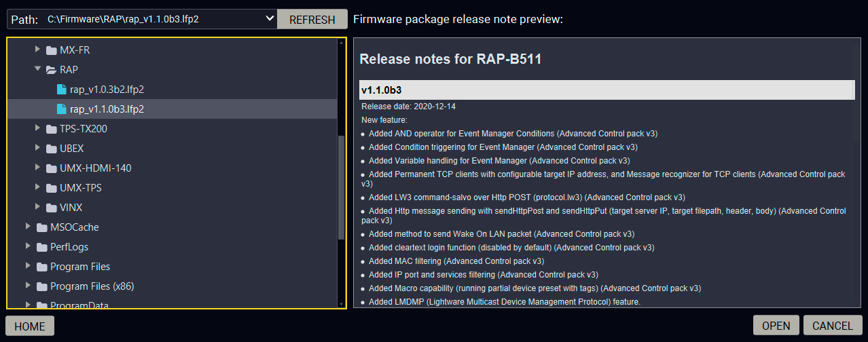Select the MSOCache folder label
Screen dimensions: 868x342
(x=75, y=227)
